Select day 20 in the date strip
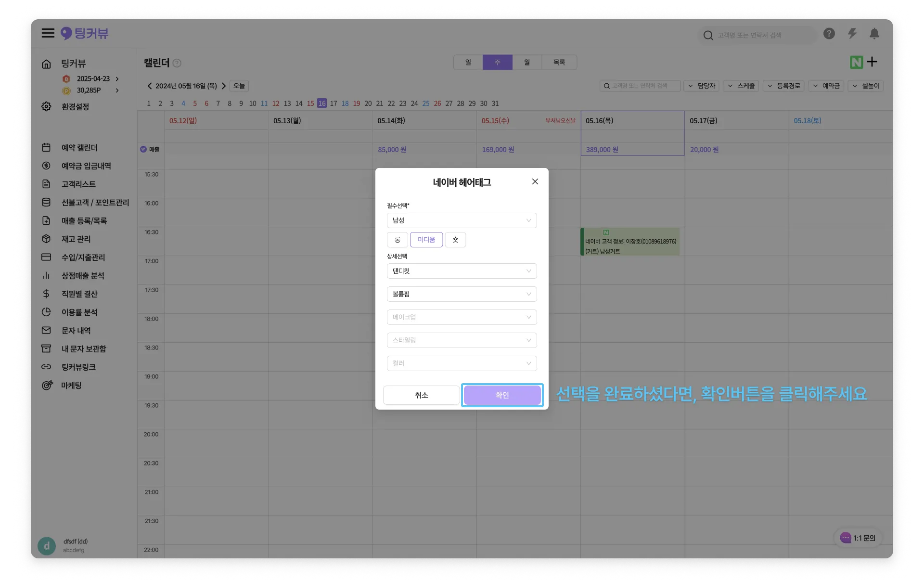 point(368,103)
